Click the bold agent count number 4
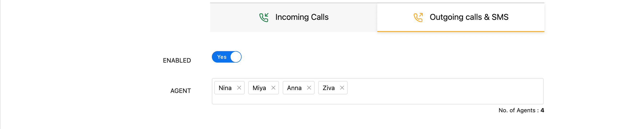This screenshot has width=644, height=129. (542, 111)
